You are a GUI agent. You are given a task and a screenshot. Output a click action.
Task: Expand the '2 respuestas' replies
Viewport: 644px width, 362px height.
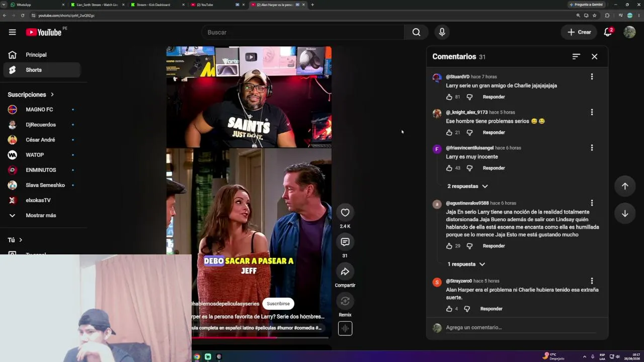pyautogui.click(x=467, y=187)
